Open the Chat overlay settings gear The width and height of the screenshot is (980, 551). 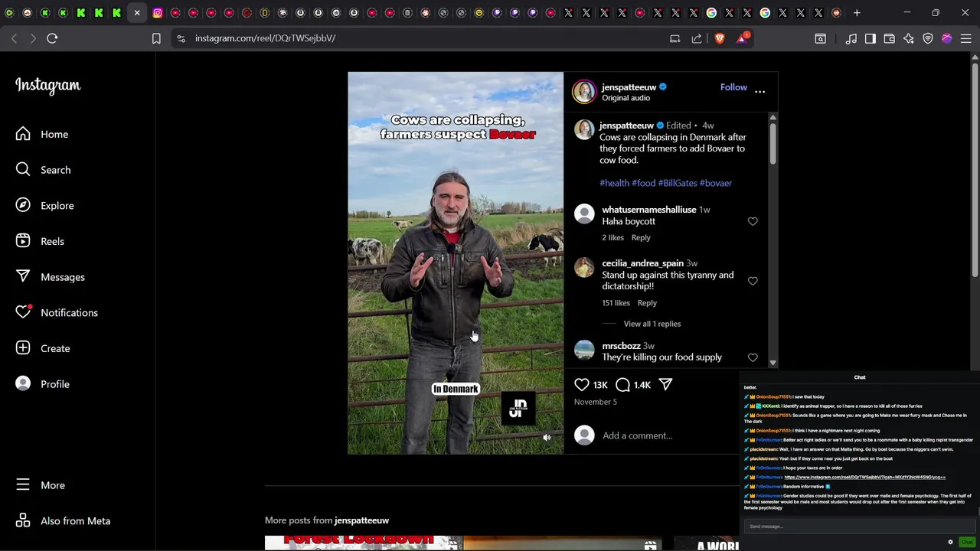pos(951,542)
